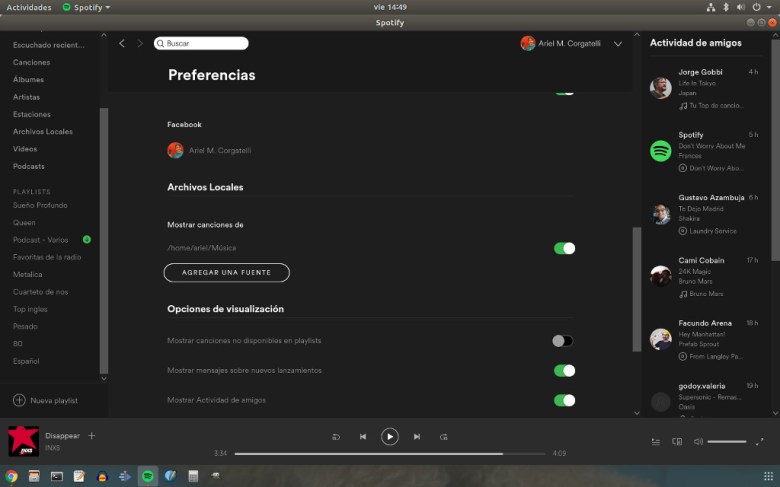This screenshot has width=780, height=487.
Task: Open the Spotify app menu in top bar
Action: (87, 7)
